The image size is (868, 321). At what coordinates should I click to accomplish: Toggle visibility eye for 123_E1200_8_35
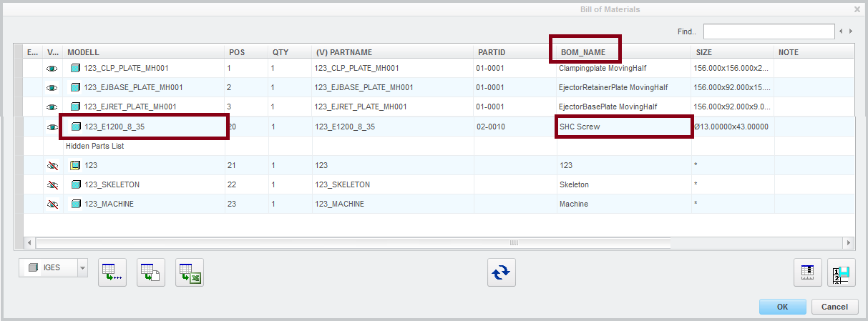tap(52, 127)
